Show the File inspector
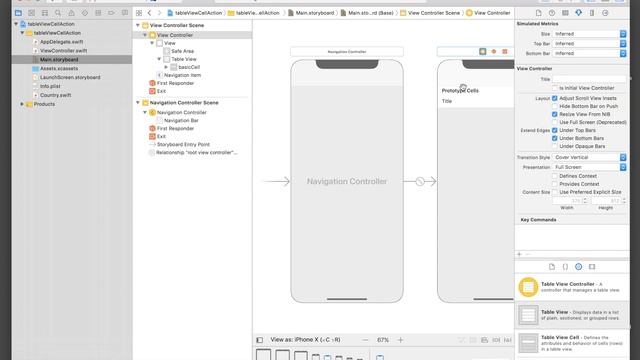This screenshot has width=640, height=360. coord(538,13)
